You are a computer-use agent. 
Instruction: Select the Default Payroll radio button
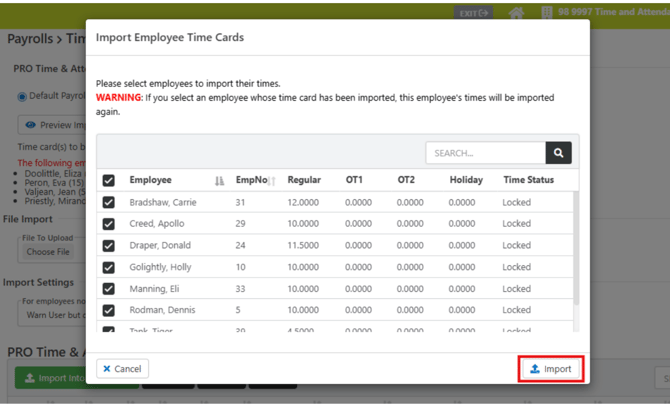coord(22,97)
